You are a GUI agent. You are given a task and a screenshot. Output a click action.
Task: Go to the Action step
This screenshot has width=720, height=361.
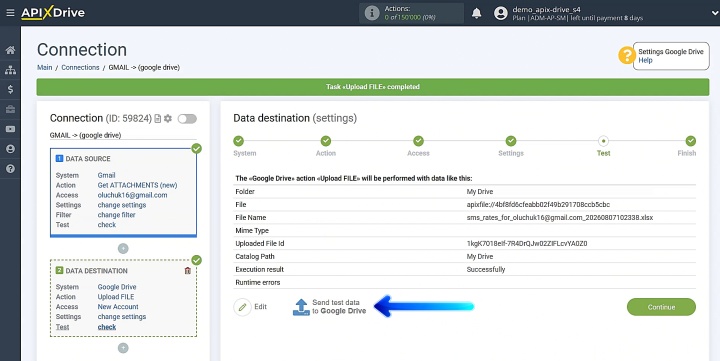tap(326, 141)
